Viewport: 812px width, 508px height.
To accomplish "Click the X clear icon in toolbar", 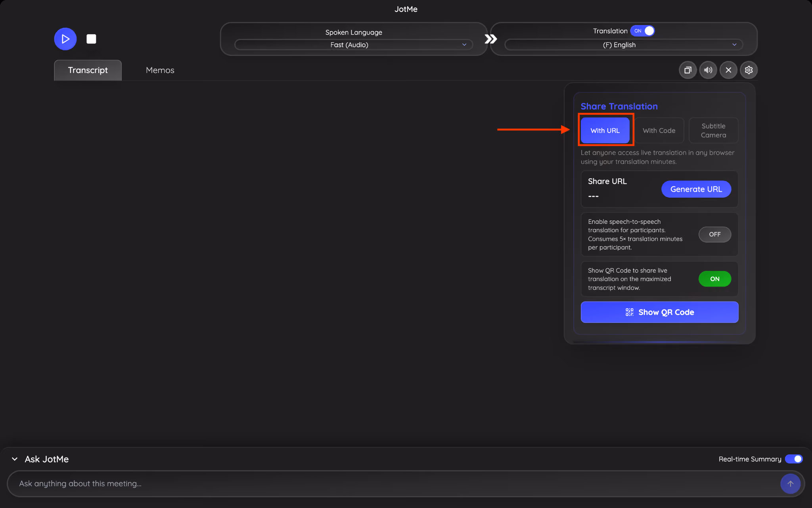I will (728, 70).
